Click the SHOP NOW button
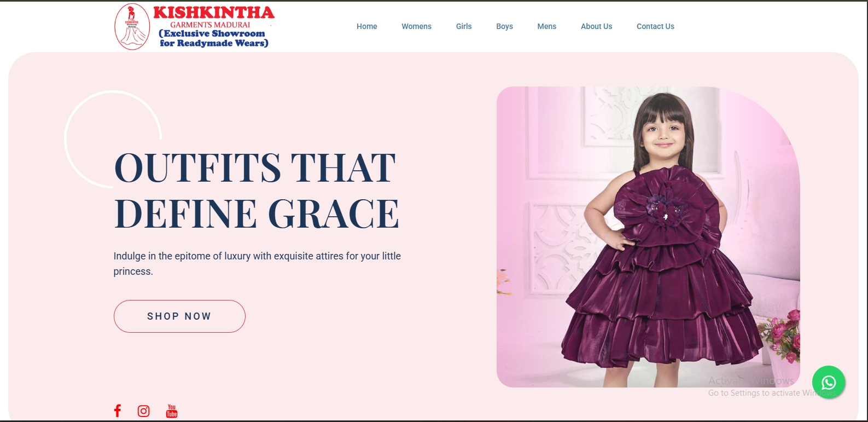This screenshot has height=422, width=868. click(x=179, y=316)
